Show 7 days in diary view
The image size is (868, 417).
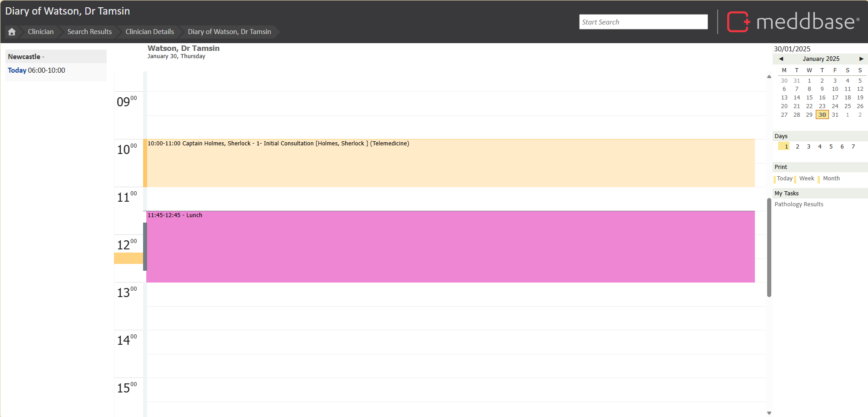(853, 147)
